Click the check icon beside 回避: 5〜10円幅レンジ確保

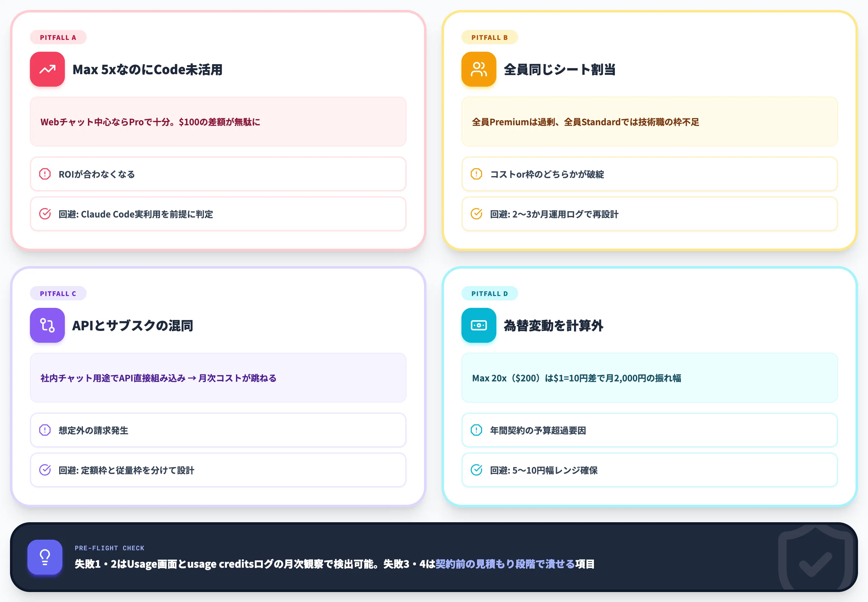[476, 470]
